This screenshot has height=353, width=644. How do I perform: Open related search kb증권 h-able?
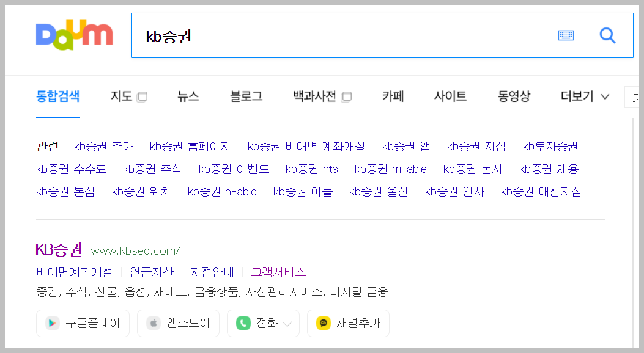(222, 192)
